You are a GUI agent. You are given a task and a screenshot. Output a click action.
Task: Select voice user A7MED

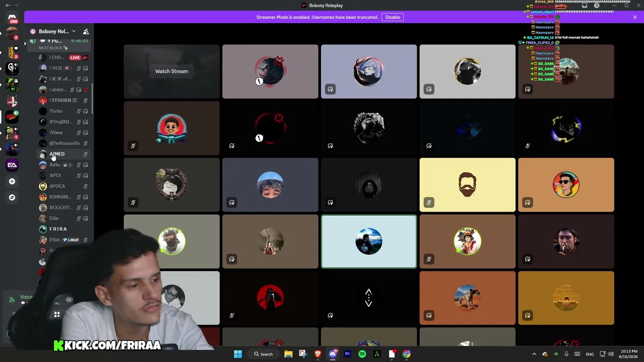(64, 154)
